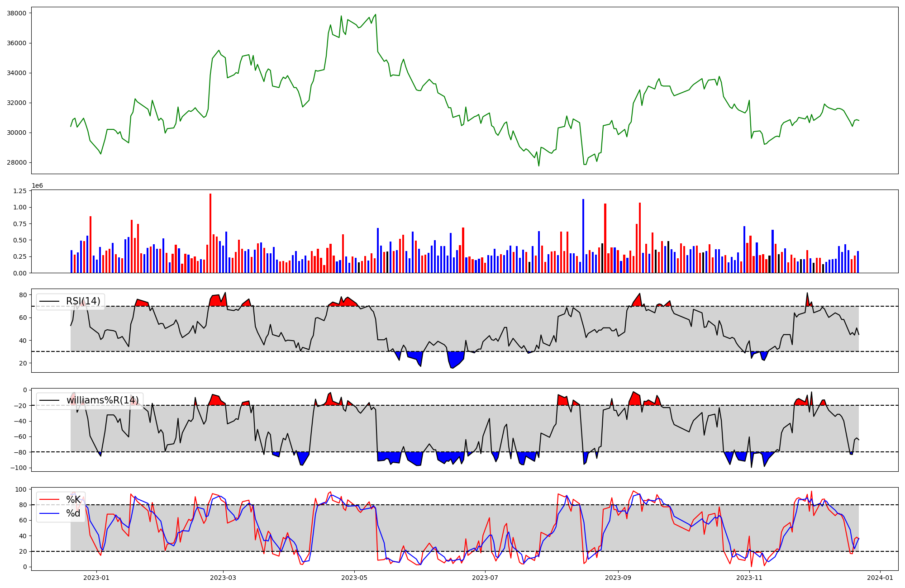Click the 2023-05 x-axis tick label

pyautogui.click(x=354, y=578)
